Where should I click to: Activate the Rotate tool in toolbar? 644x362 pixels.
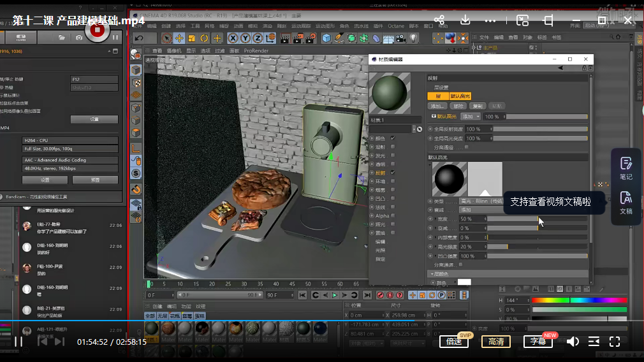[204, 39]
